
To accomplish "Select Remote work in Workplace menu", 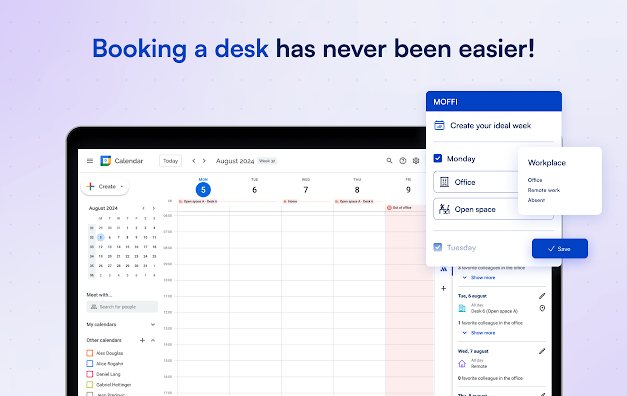I will point(543,190).
